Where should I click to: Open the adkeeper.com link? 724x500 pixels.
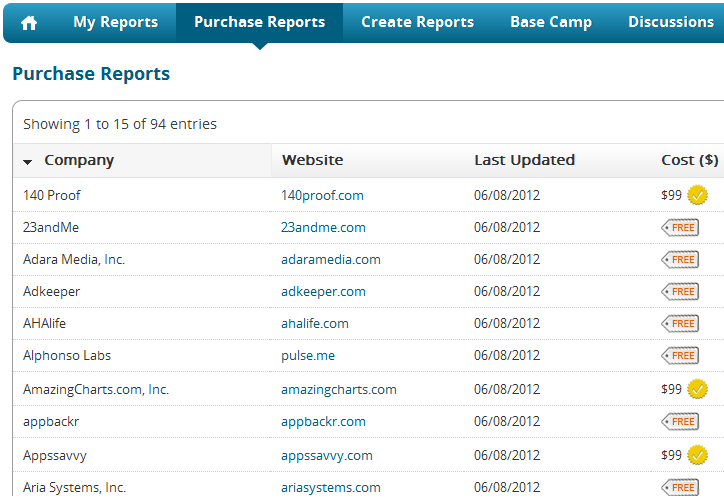(323, 291)
